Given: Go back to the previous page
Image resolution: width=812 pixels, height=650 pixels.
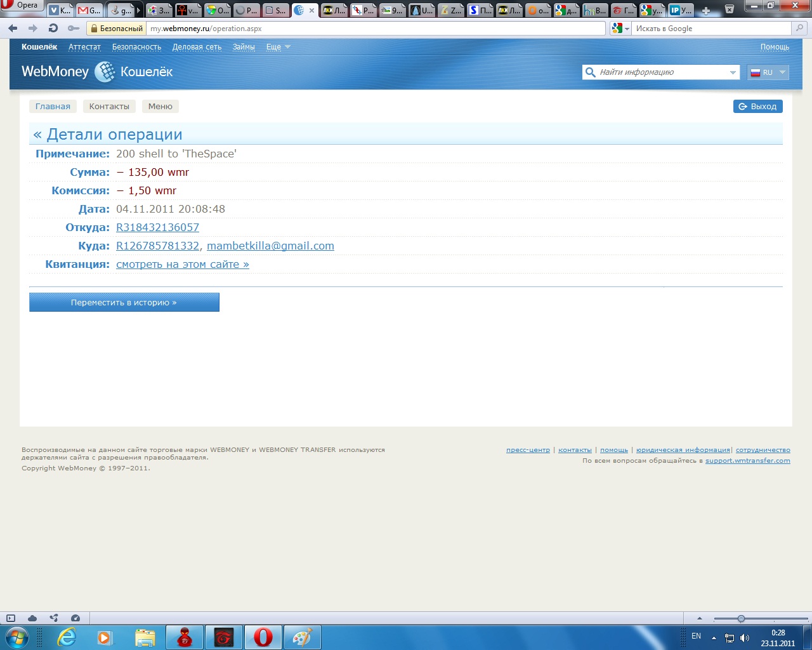Looking at the screenshot, I should coord(13,29).
